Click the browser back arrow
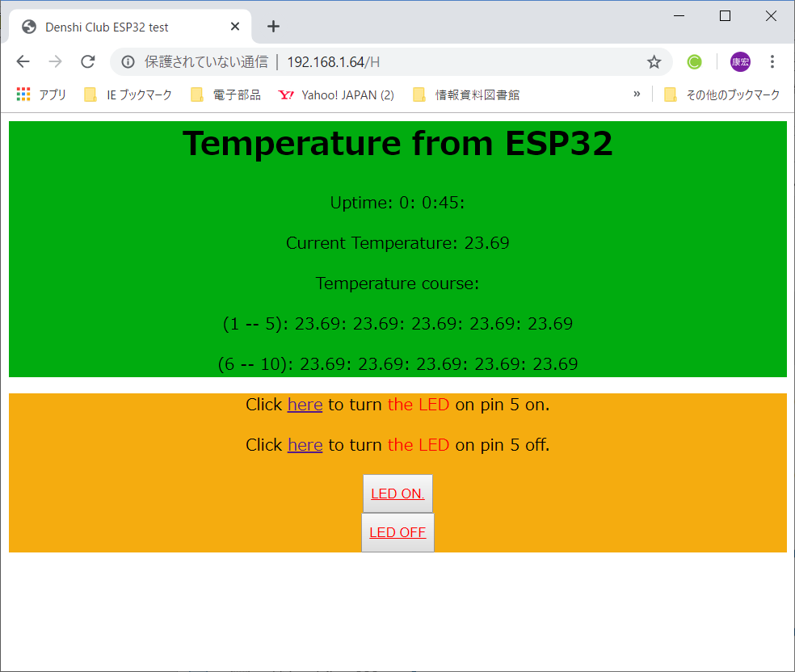Viewport: 795px width, 672px height. point(23,62)
